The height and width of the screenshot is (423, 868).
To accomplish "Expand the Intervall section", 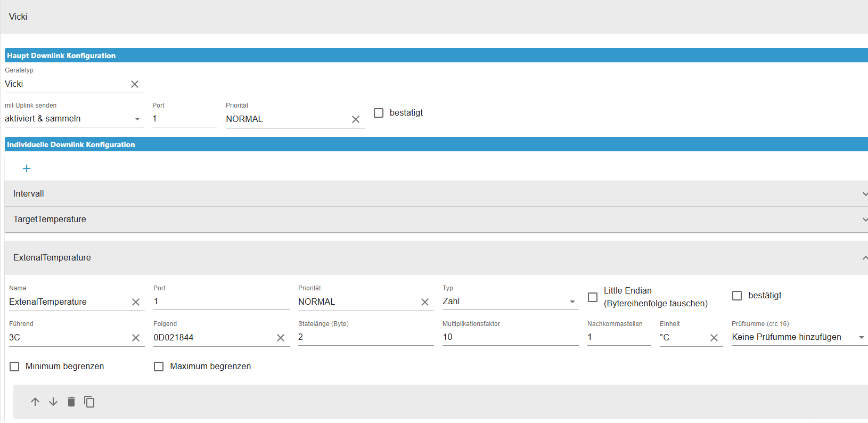I will 436,194.
